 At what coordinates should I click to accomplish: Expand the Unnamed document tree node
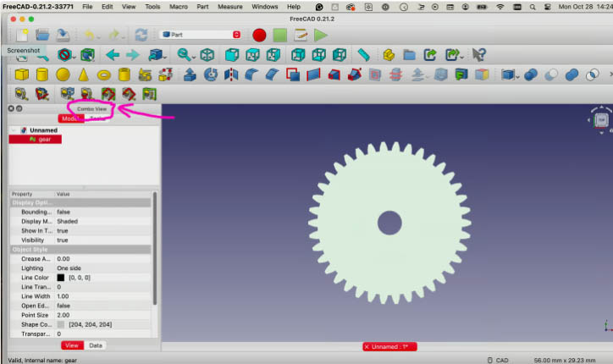click(14, 130)
